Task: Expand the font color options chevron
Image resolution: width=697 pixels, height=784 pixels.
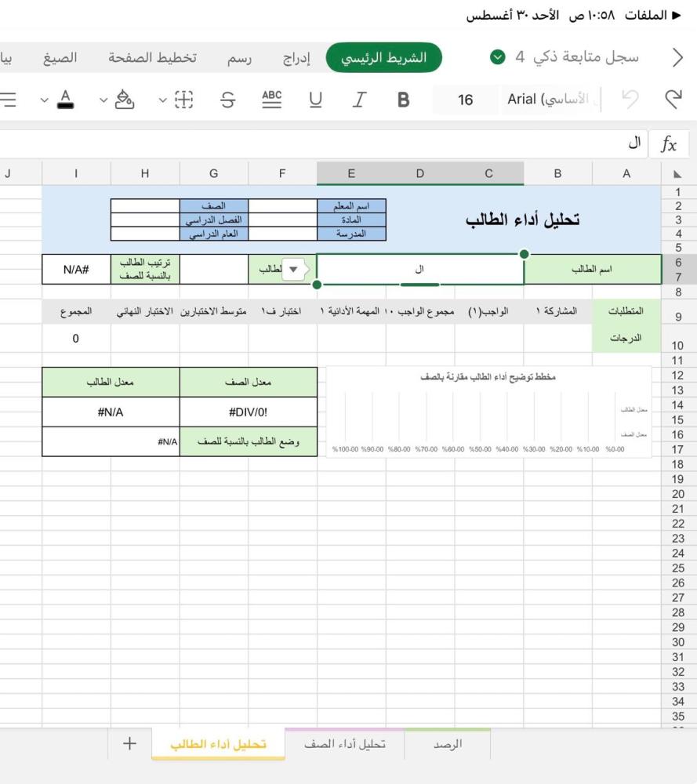Action: pyautogui.click(x=45, y=100)
